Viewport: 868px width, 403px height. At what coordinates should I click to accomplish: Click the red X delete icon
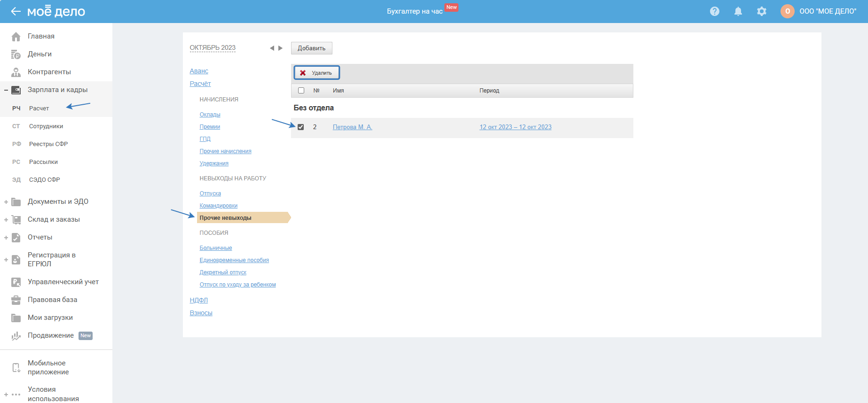click(x=303, y=73)
